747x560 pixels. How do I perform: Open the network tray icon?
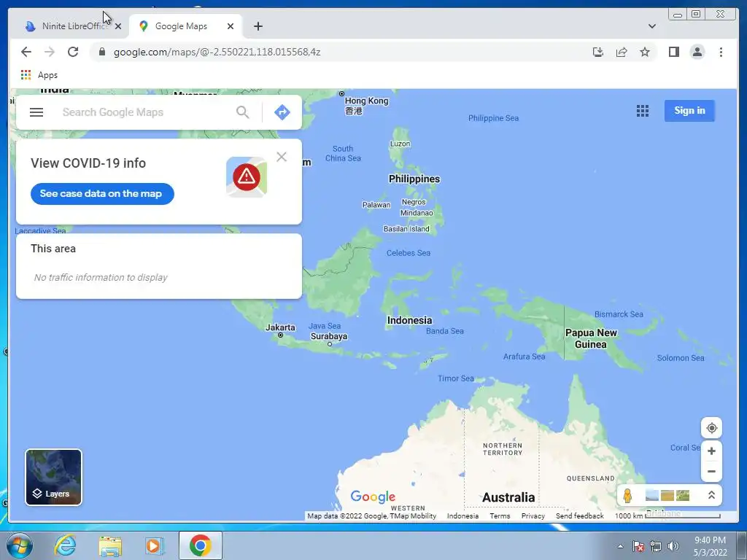click(x=656, y=546)
